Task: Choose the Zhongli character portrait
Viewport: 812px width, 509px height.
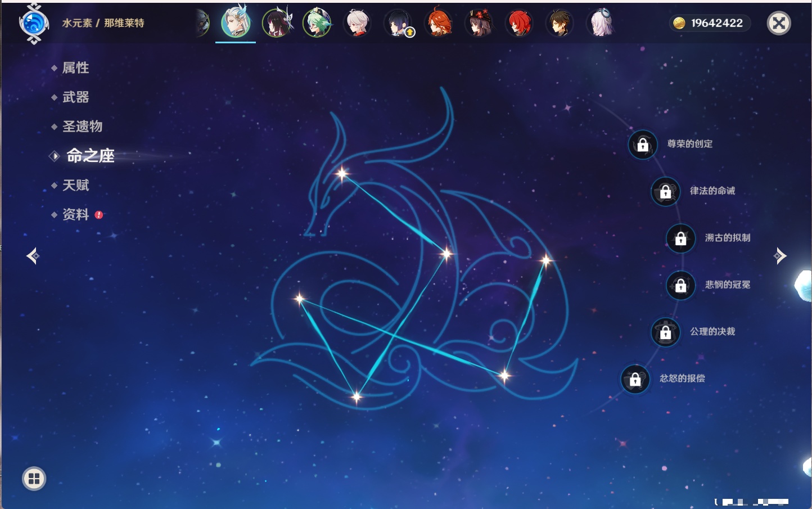Action: click(560, 24)
